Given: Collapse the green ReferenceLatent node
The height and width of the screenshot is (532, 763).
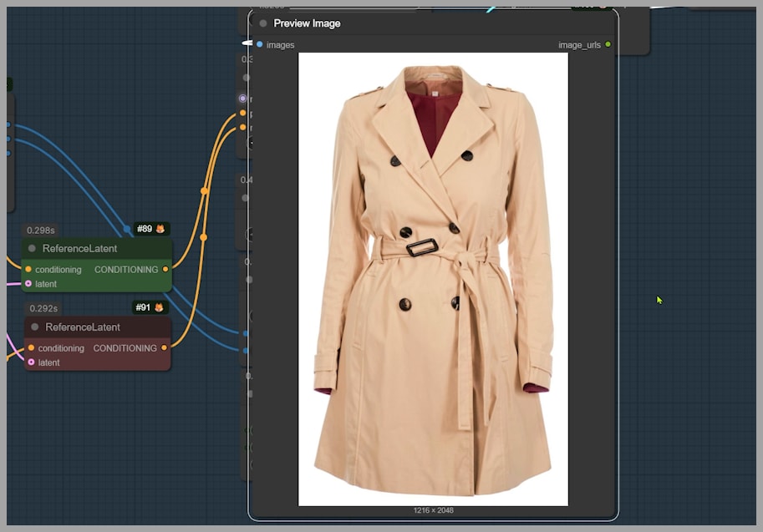Looking at the screenshot, I should (33, 248).
